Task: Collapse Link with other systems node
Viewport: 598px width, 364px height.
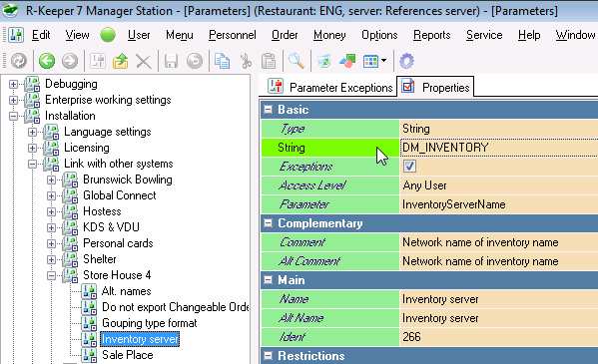Action: click(x=32, y=164)
